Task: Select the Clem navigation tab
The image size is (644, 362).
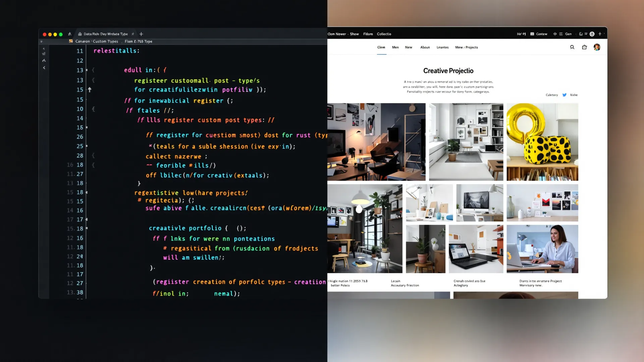Action: click(381, 47)
